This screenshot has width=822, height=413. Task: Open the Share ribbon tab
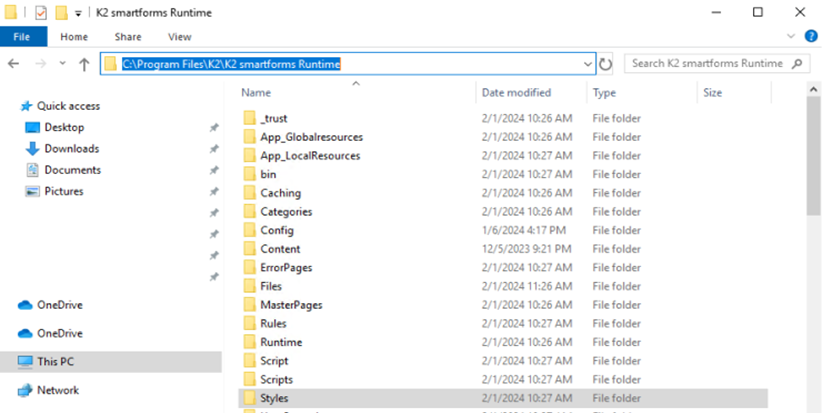click(x=128, y=37)
